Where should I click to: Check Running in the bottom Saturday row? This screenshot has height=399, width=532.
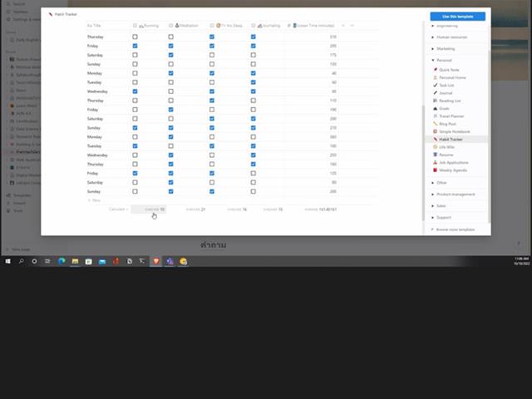pos(135,182)
